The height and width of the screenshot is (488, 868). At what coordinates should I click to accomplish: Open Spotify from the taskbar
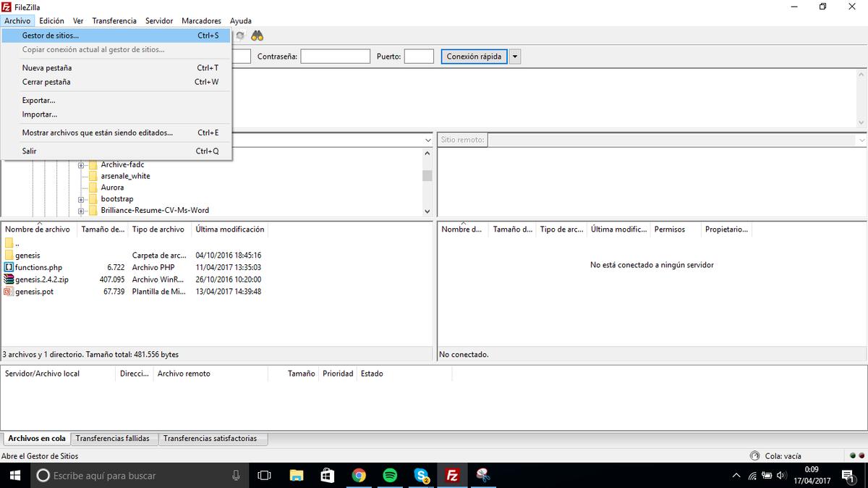click(390, 476)
